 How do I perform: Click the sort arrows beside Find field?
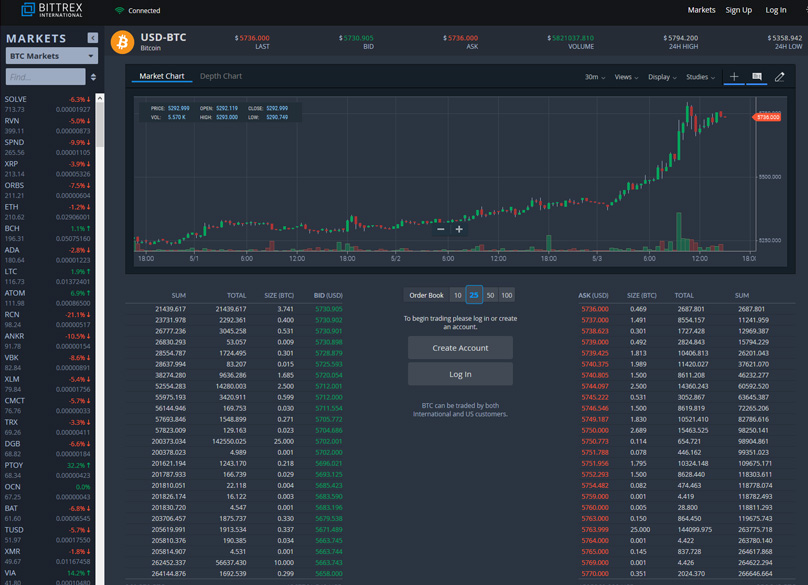click(93, 77)
